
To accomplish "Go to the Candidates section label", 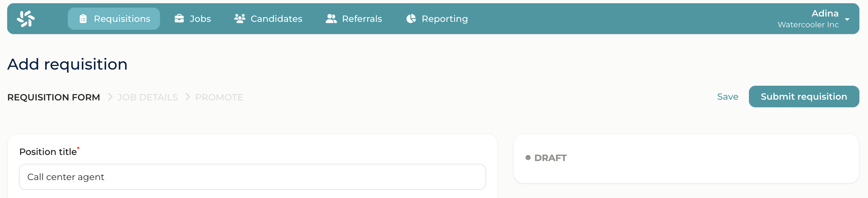I will pos(276,19).
